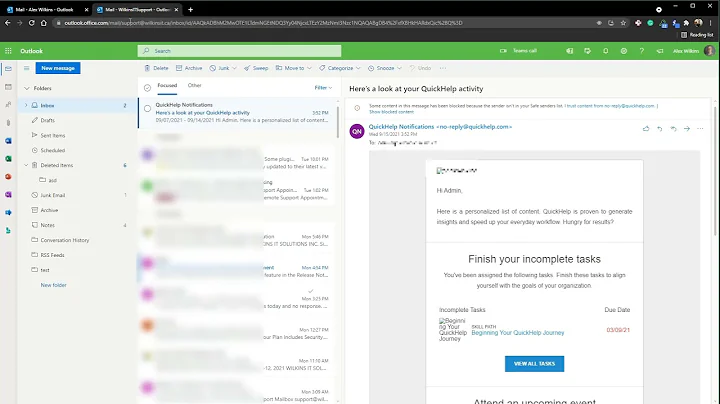Open Help question mark icon
The width and height of the screenshot is (720, 404).
641,51
